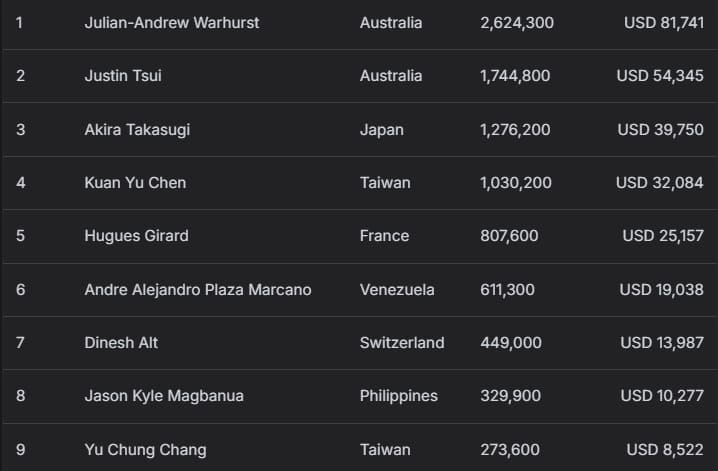Screen dimensions: 718x471
Task: Select the Switzerland country cell
Action: coord(402,343)
